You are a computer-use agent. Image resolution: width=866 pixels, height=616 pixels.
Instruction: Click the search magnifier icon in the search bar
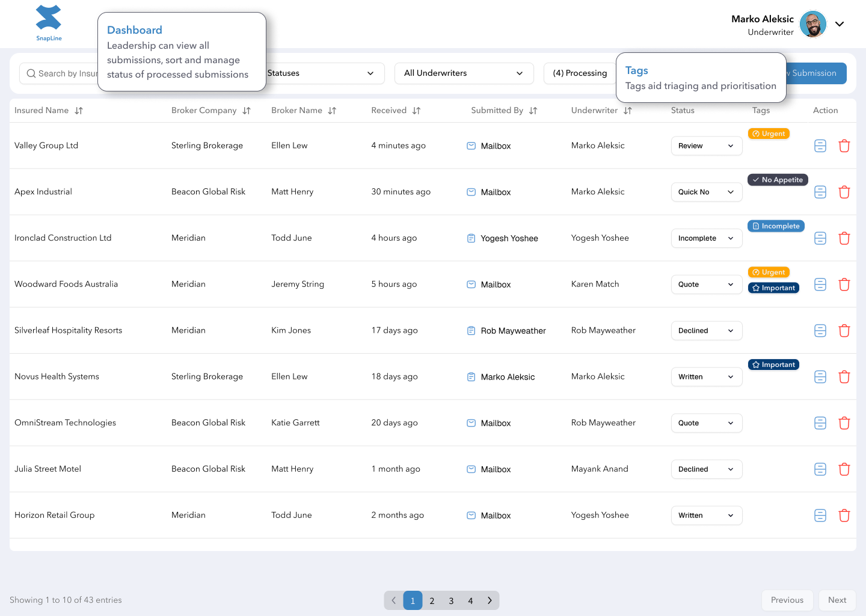[31, 73]
